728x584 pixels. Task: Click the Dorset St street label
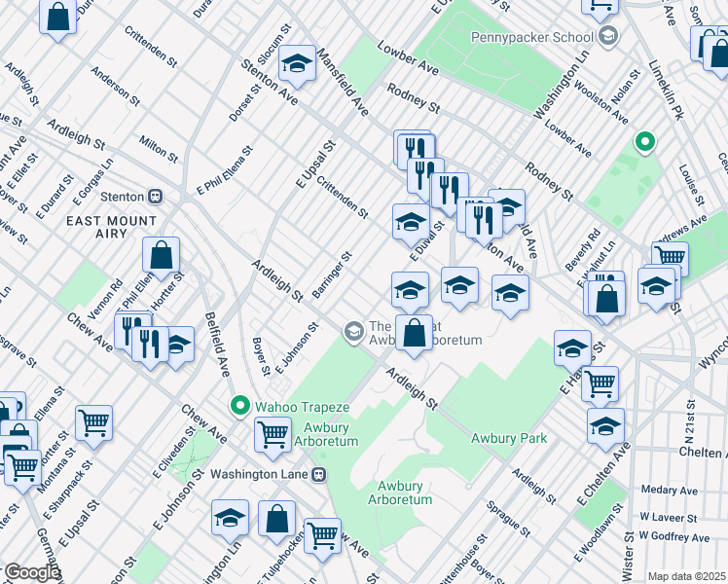[245, 102]
